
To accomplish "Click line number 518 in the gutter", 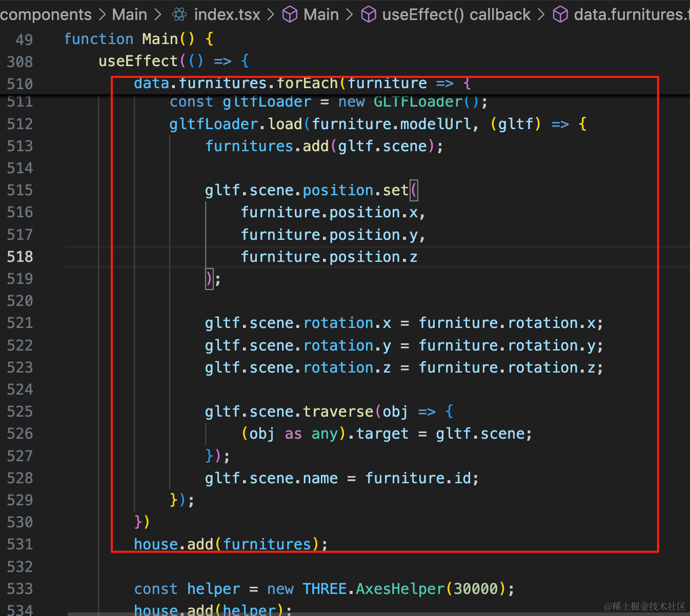I will (20, 257).
